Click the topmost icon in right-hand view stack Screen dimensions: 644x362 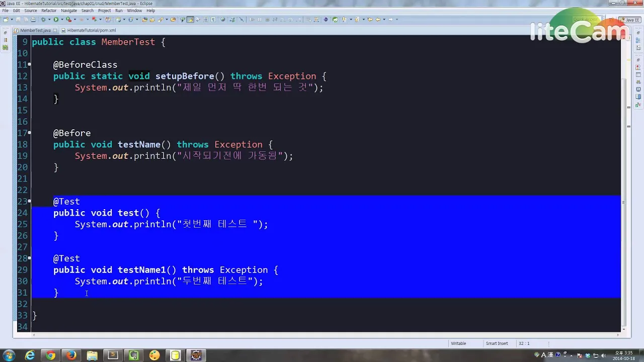coord(638,33)
